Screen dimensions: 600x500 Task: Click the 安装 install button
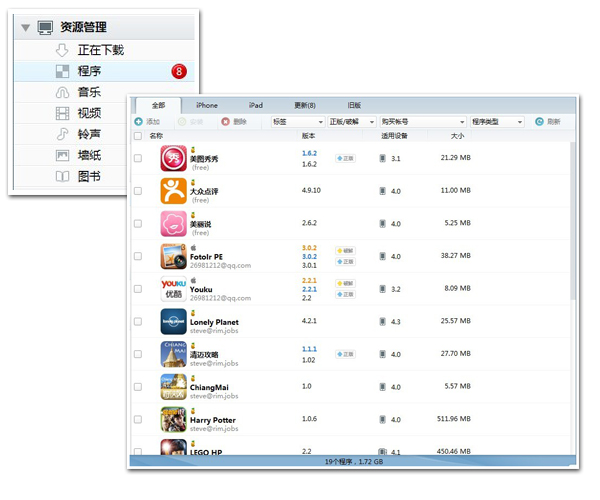pos(191,122)
